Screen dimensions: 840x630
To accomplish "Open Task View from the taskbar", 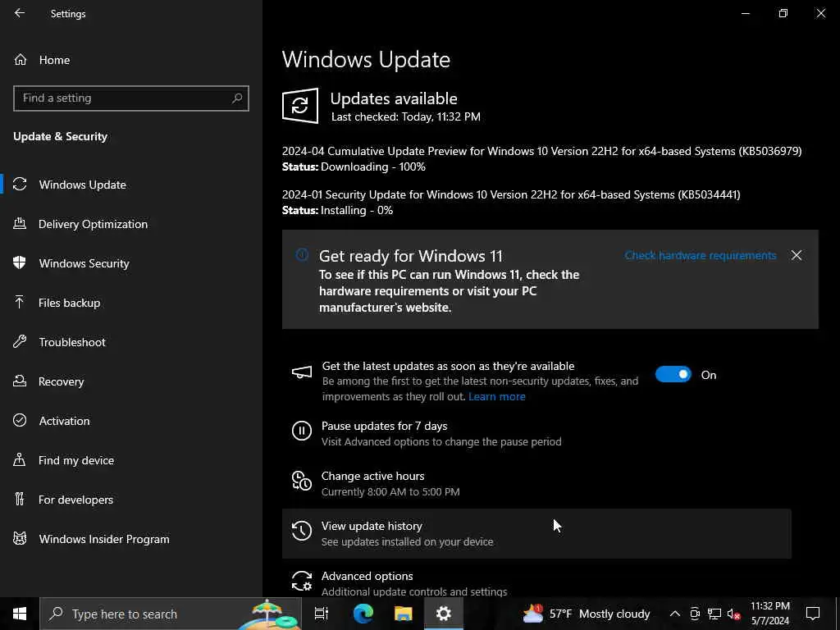I will (x=322, y=614).
